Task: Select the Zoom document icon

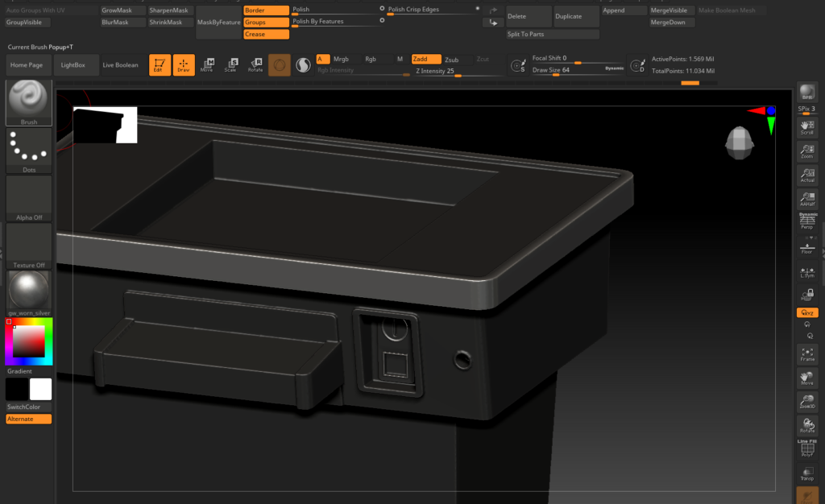Action: click(x=807, y=151)
